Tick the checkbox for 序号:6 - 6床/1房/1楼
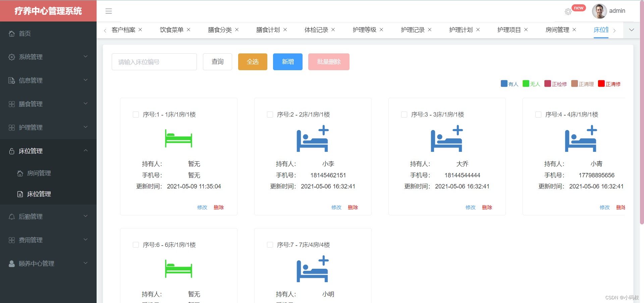 [136, 245]
